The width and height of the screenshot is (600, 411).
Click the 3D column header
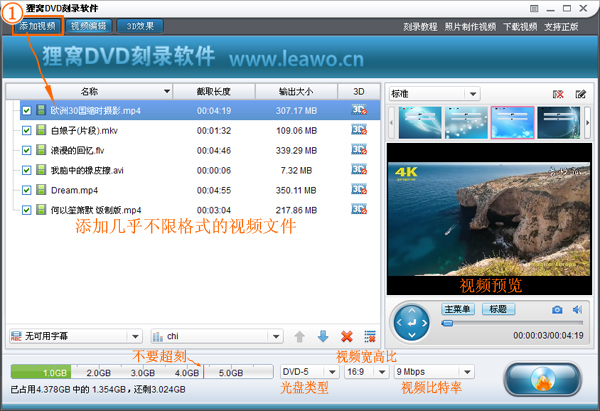(359, 91)
